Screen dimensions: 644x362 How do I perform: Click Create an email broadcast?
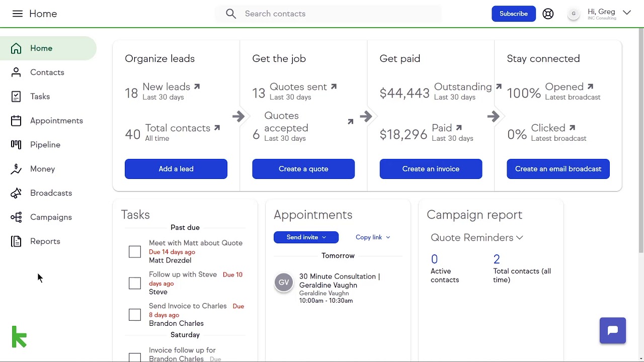[558, 169]
